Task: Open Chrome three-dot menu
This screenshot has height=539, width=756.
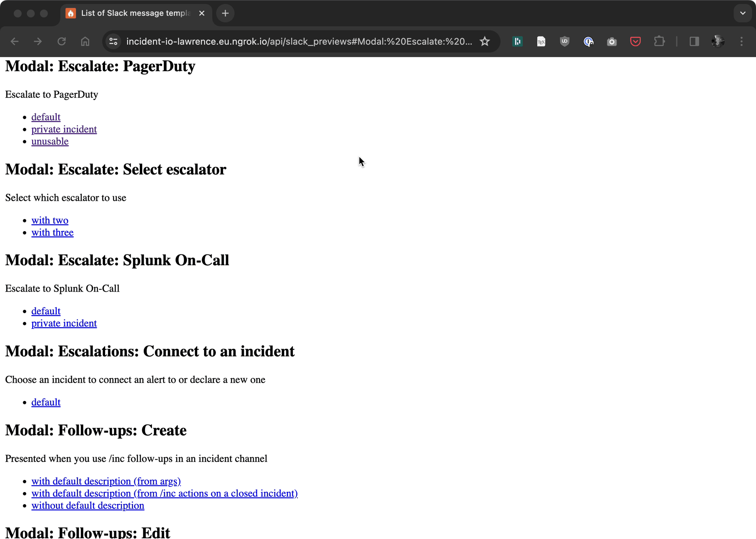Action: click(x=741, y=42)
